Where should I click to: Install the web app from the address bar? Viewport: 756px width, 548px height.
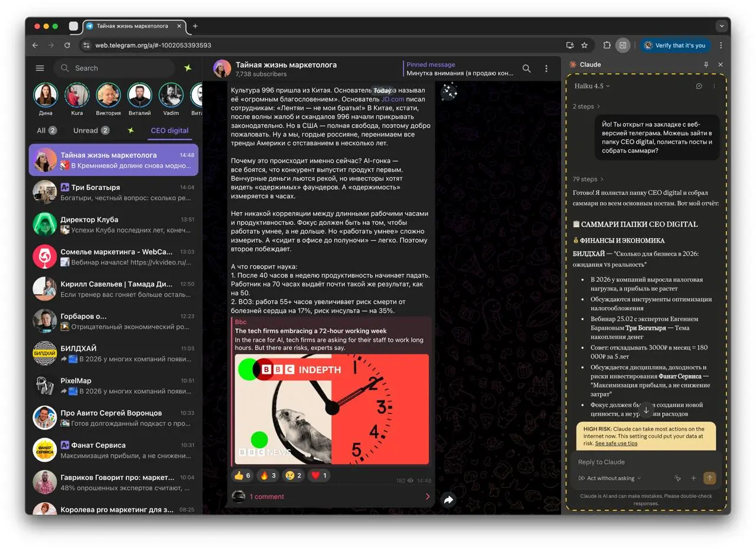[570, 45]
